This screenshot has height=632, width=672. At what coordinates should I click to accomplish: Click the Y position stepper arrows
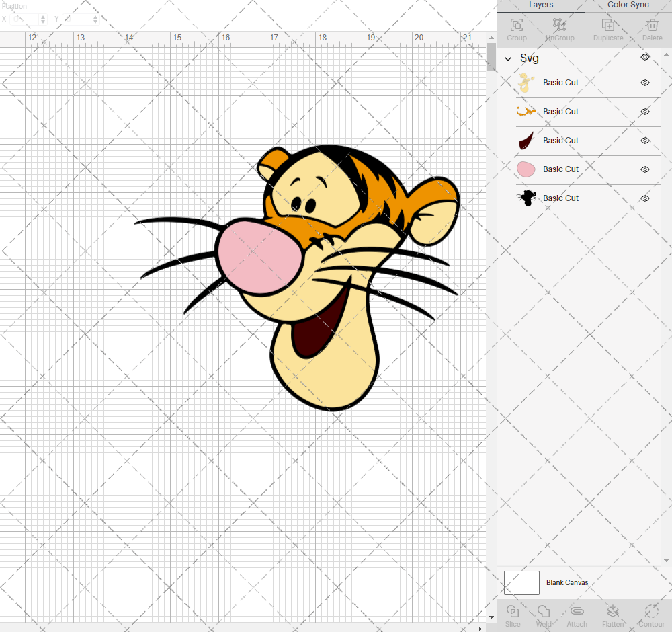coord(95,19)
